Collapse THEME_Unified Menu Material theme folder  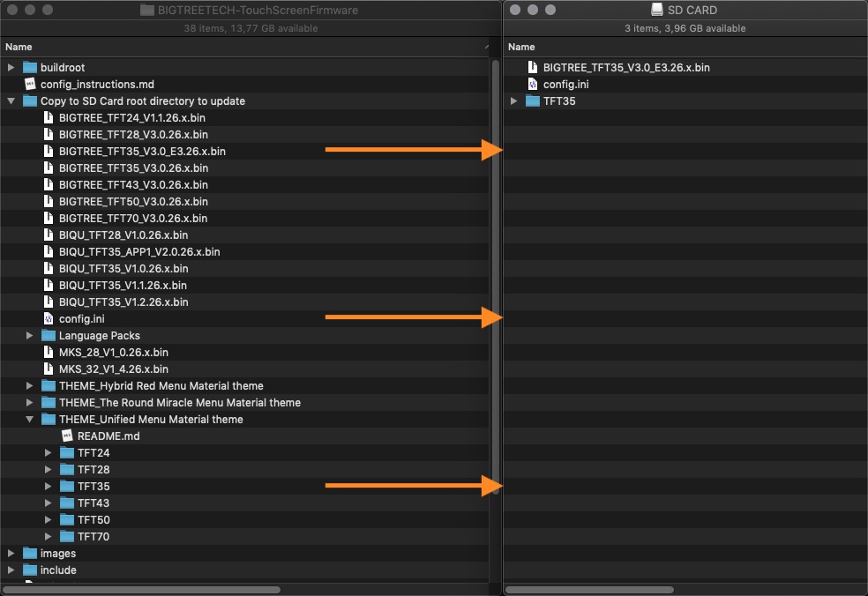click(x=29, y=420)
